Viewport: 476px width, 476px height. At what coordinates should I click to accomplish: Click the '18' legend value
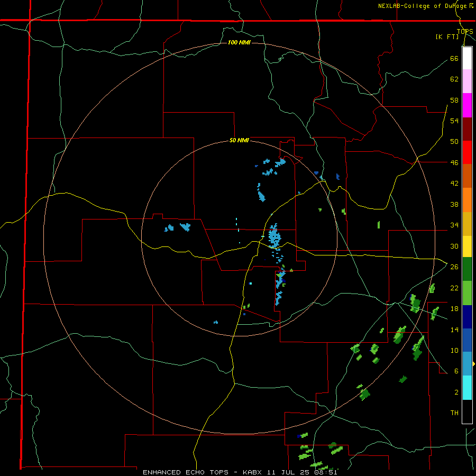454,309
